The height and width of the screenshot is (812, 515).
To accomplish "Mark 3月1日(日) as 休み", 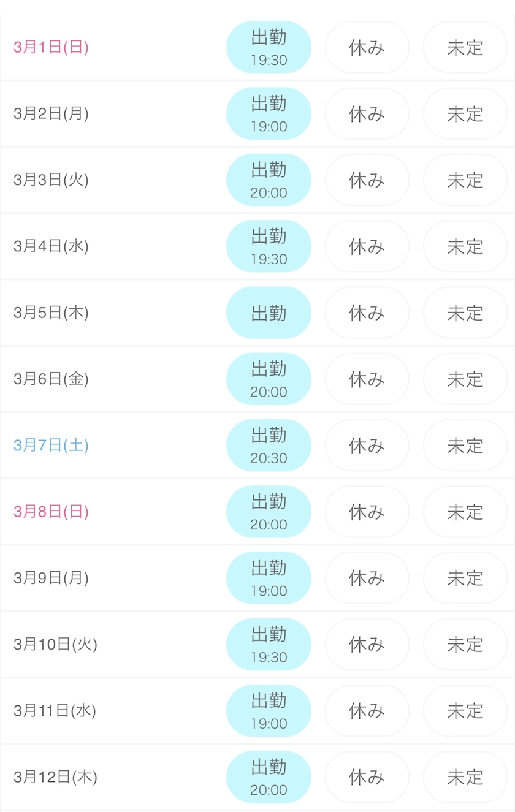I will [367, 47].
